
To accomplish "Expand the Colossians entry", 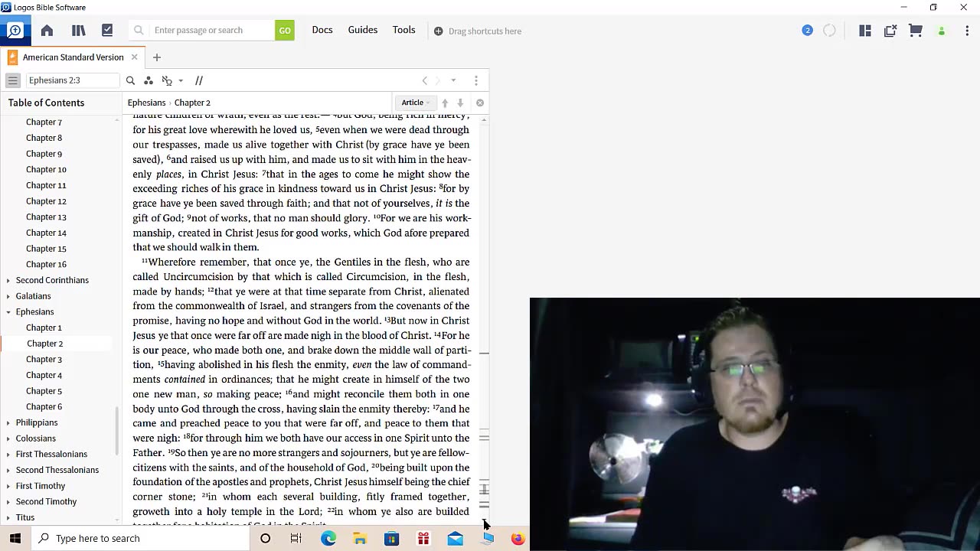I will point(8,439).
